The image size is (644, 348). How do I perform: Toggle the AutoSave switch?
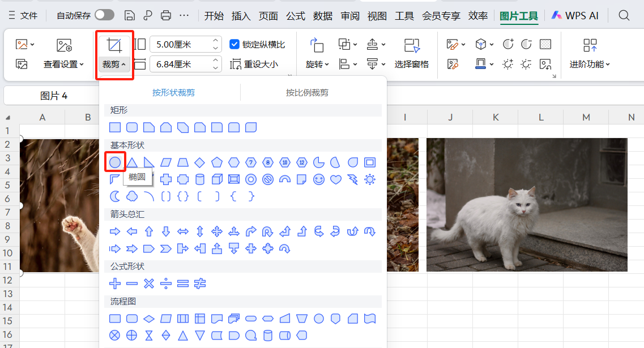(104, 15)
